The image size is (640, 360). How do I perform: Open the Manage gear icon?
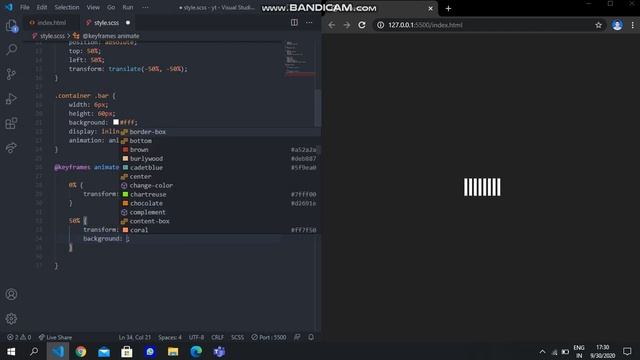click(x=11, y=319)
